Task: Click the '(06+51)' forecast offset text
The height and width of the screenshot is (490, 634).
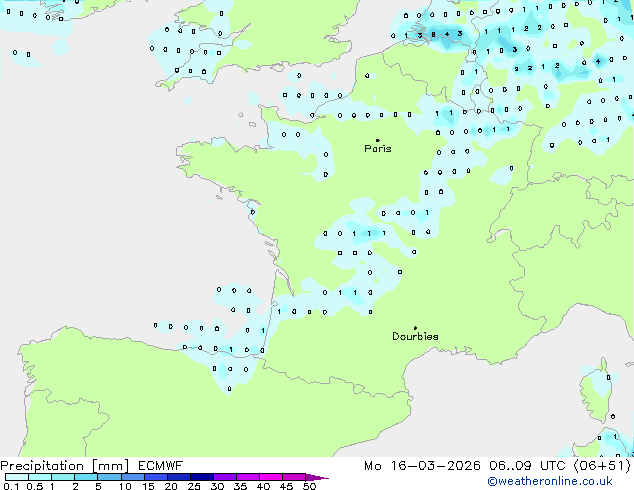Action: (x=602, y=466)
